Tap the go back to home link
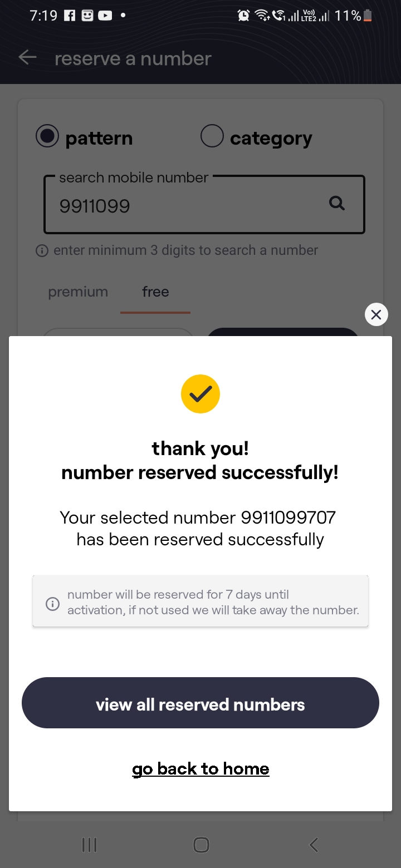The image size is (401, 868). coord(200,768)
